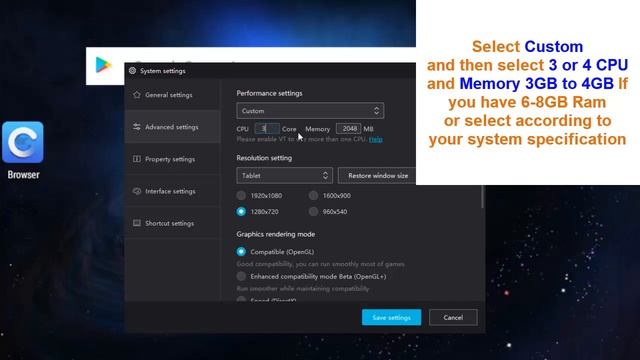Select Compatible (OpenGL) rendering mode
The width and height of the screenshot is (640, 360).
(241, 251)
